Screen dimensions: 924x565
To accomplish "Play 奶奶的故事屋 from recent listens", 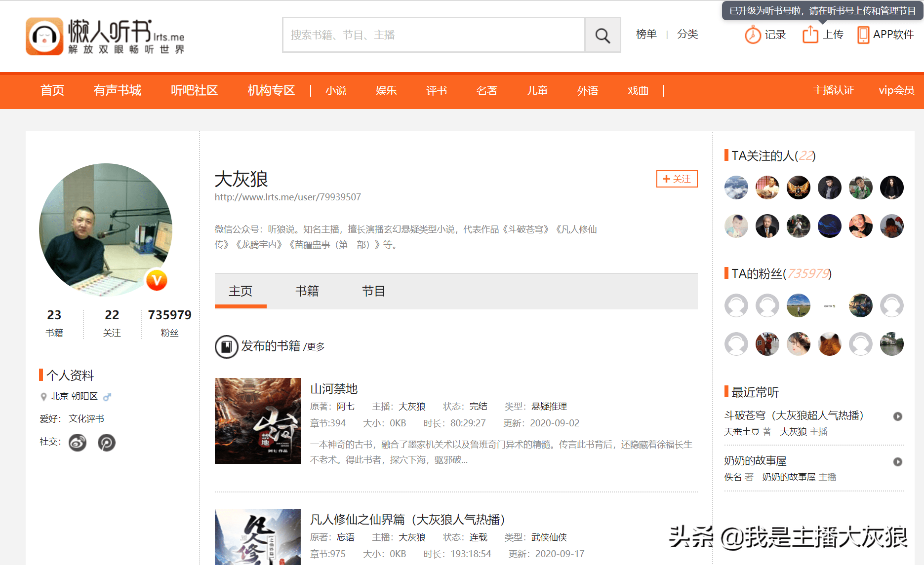I will pos(898,462).
